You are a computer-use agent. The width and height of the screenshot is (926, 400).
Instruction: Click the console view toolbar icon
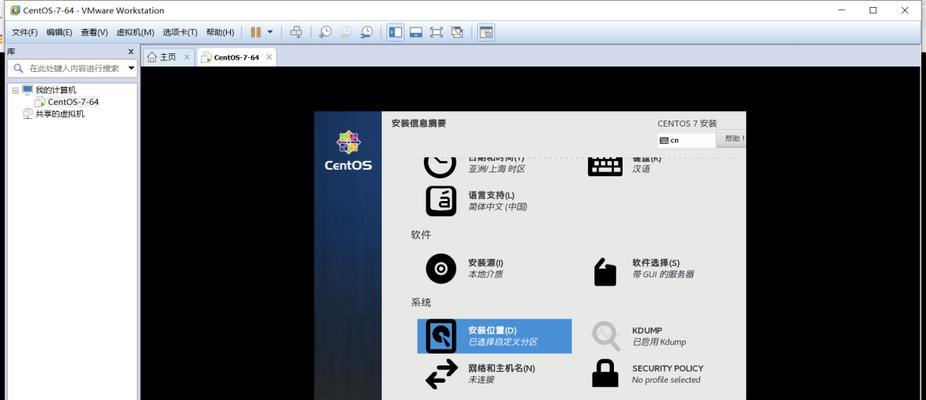(x=485, y=32)
